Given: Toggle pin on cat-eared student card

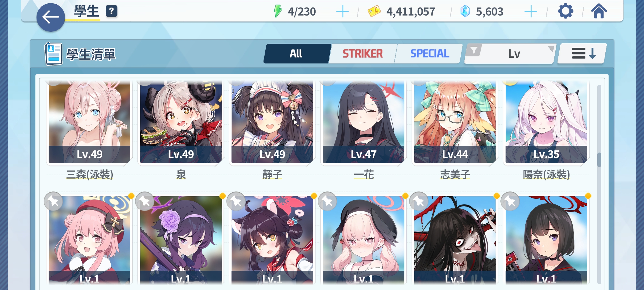Looking at the screenshot, I should [236, 201].
